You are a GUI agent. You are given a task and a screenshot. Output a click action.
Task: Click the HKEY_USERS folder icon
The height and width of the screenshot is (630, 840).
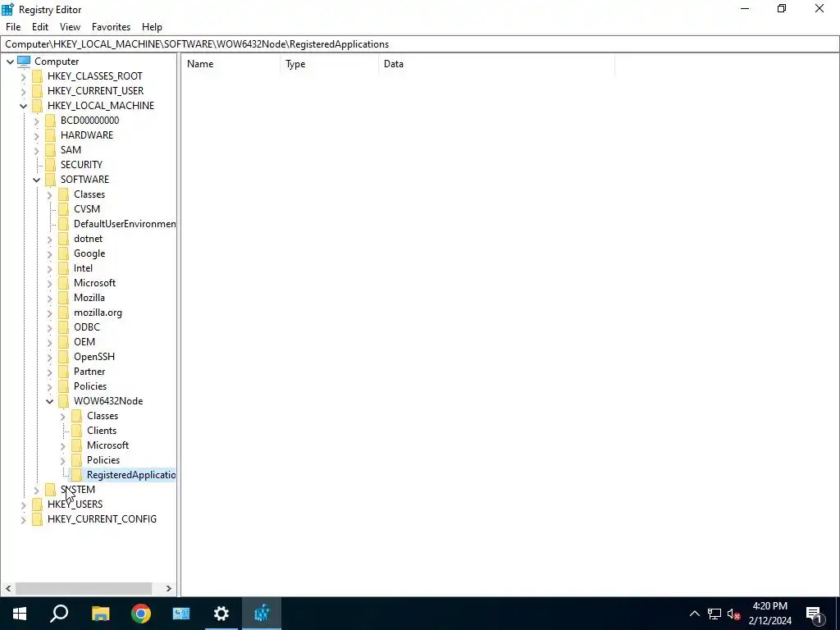click(37, 504)
